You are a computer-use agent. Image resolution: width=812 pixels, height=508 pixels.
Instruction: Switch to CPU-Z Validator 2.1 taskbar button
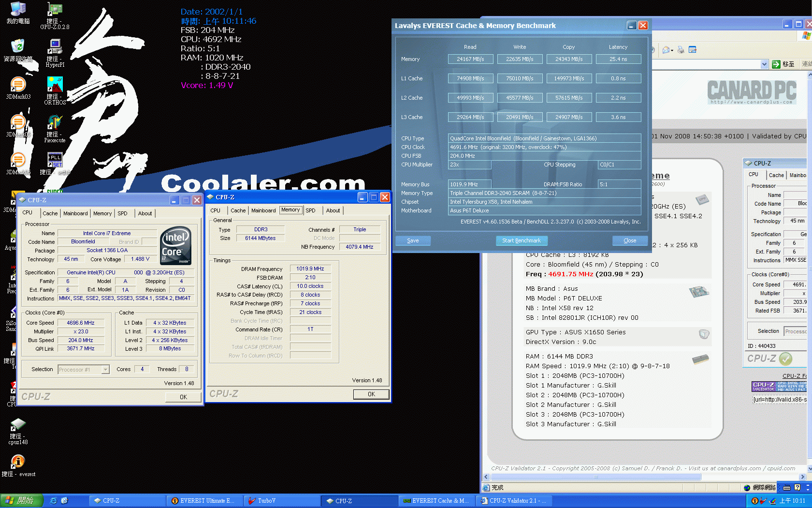pos(514,501)
